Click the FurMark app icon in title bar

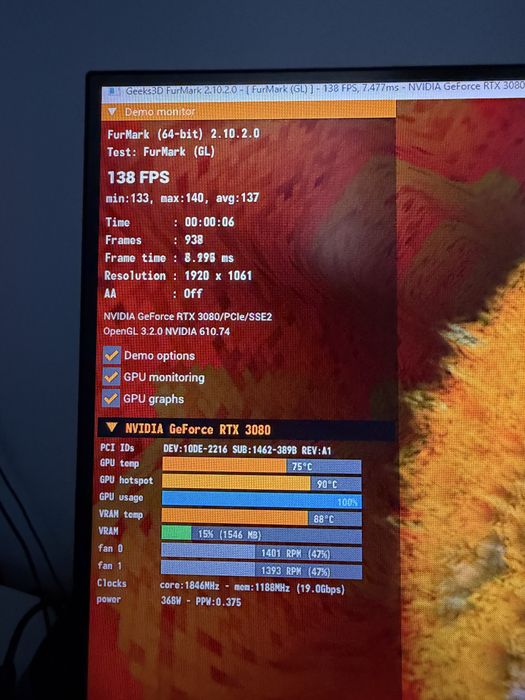pyautogui.click(x=113, y=92)
